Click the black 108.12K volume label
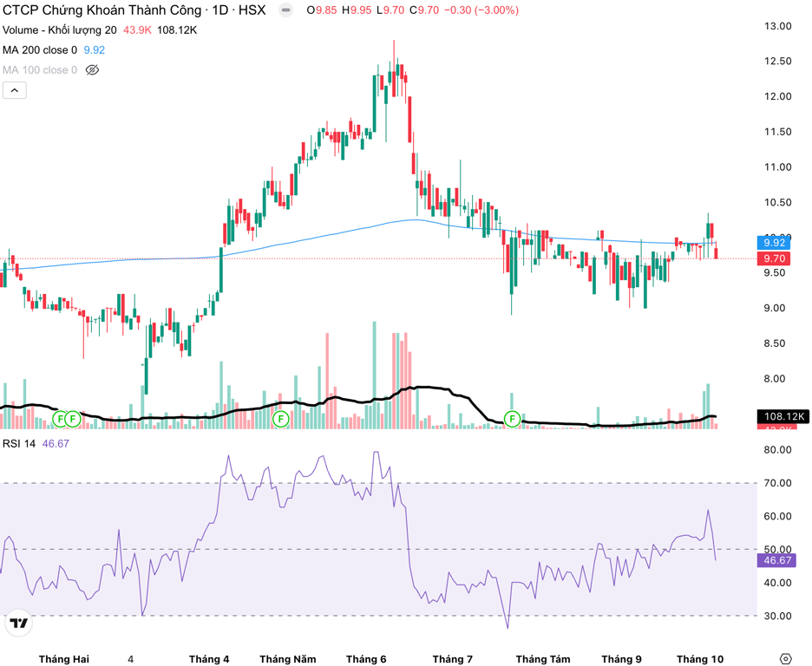The width and height of the screenshot is (812, 666). 783,416
